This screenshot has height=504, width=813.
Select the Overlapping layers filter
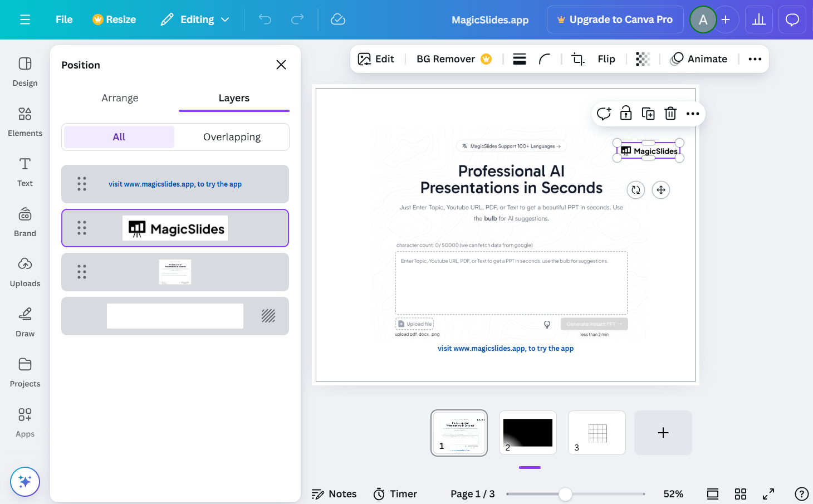pyautogui.click(x=232, y=137)
